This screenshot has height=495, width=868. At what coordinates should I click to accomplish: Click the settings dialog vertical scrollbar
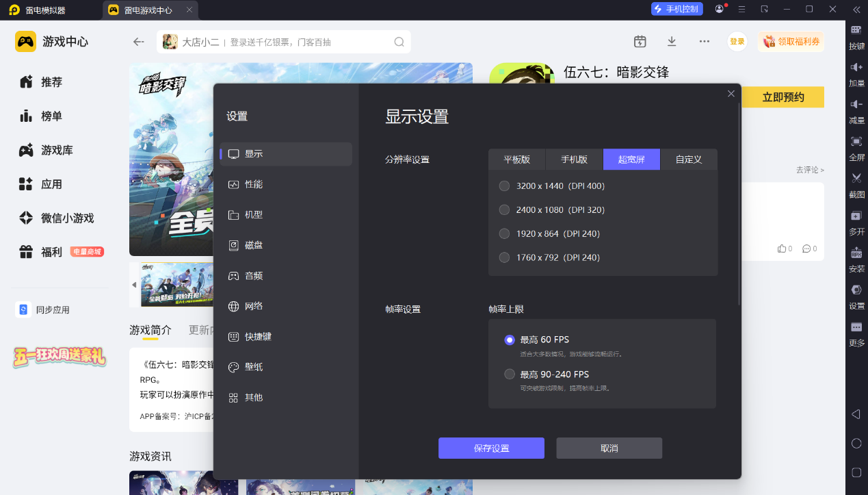pyautogui.click(x=739, y=204)
